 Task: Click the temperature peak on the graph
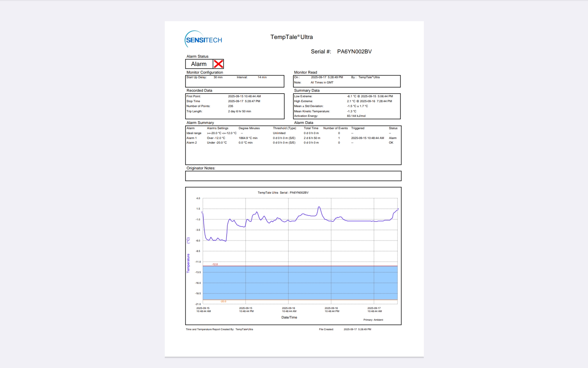click(319, 207)
